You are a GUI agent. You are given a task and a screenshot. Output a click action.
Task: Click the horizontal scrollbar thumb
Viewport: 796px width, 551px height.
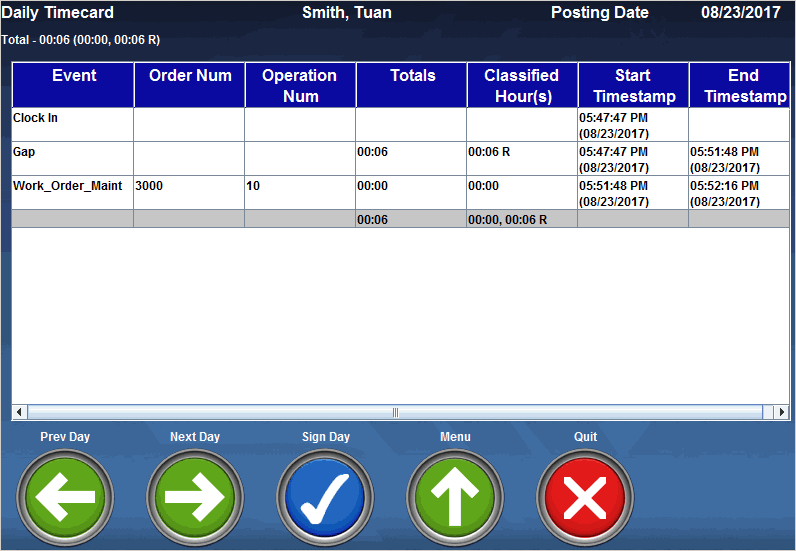pos(395,412)
